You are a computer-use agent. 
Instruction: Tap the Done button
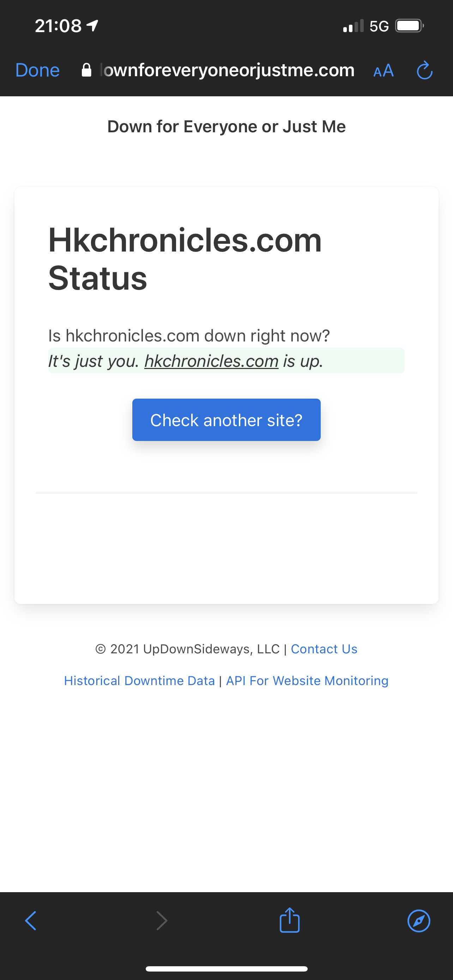pyautogui.click(x=37, y=71)
